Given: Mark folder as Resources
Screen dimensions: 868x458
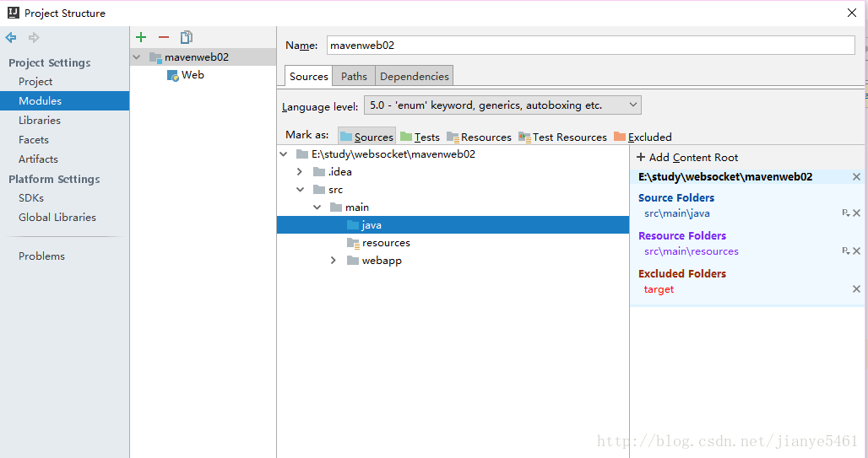Looking at the screenshot, I should point(480,137).
